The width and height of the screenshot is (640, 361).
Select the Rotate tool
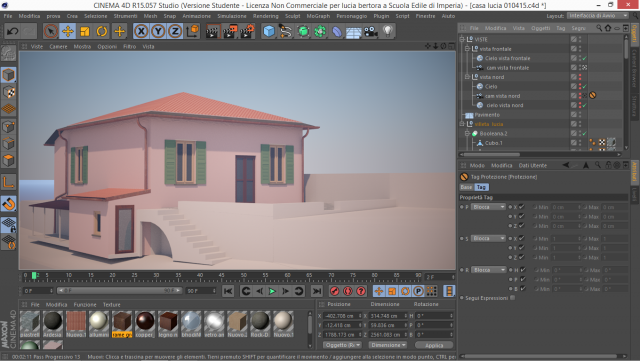click(102, 31)
